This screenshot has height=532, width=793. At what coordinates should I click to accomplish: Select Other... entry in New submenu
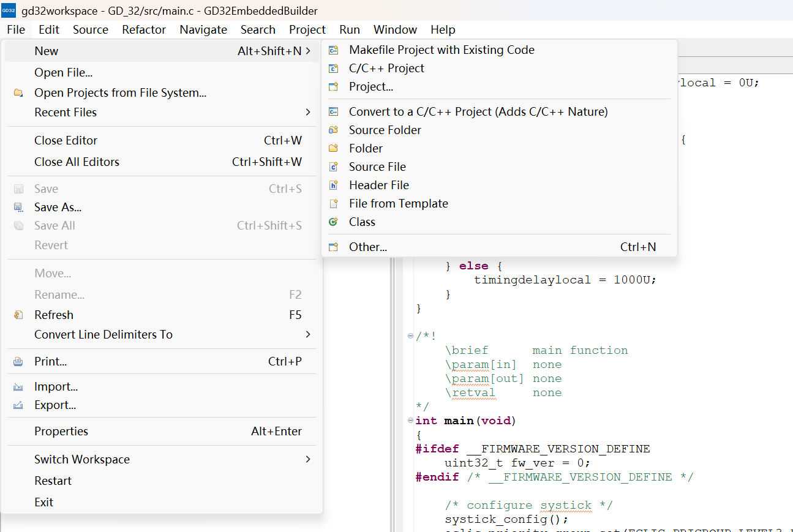click(499, 247)
